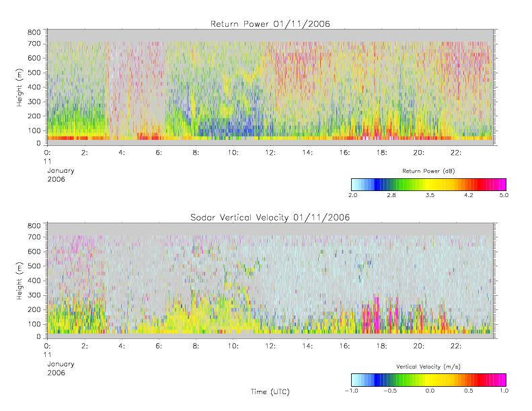
Task: Click the '16:' time tick under Vertical Velocity chart
Action: 345,346
